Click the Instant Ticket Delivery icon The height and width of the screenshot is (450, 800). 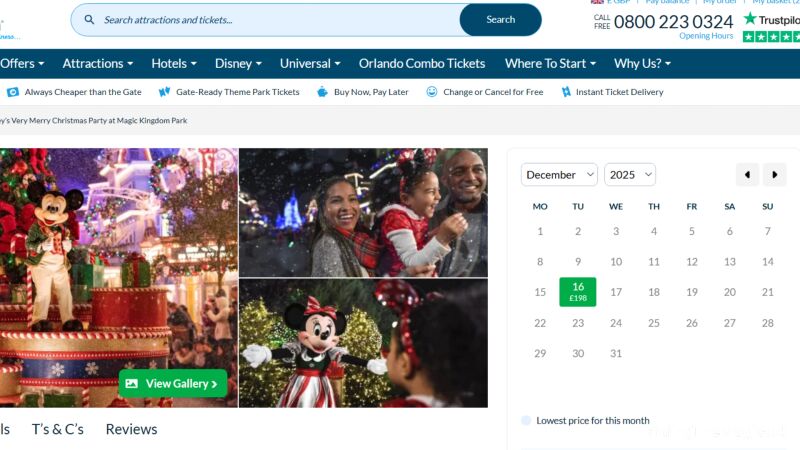(566, 92)
